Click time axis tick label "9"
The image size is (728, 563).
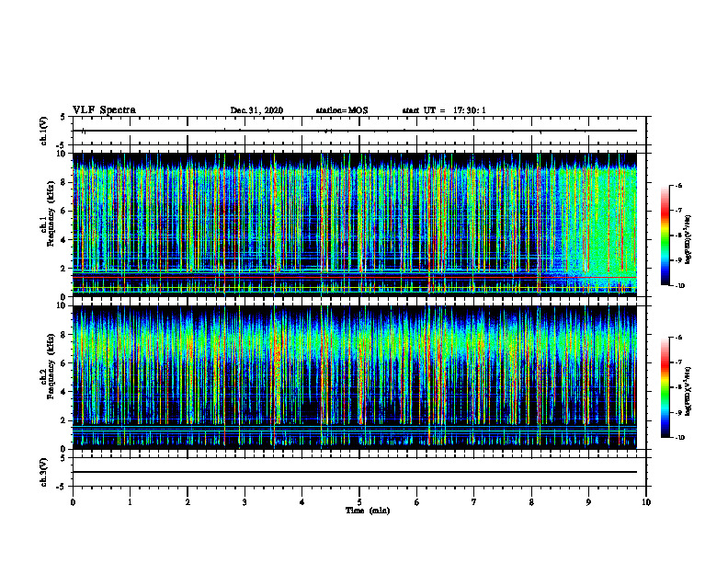click(588, 502)
